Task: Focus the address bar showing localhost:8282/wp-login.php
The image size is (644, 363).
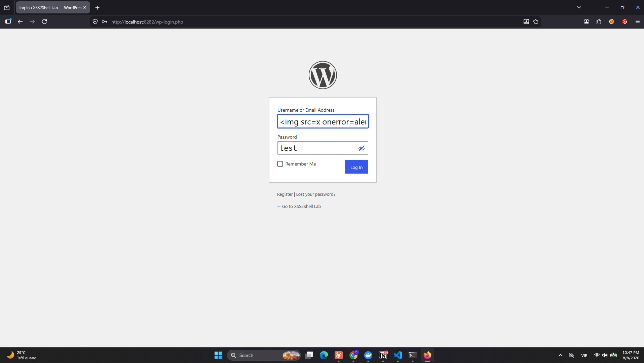Action: coord(315,22)
